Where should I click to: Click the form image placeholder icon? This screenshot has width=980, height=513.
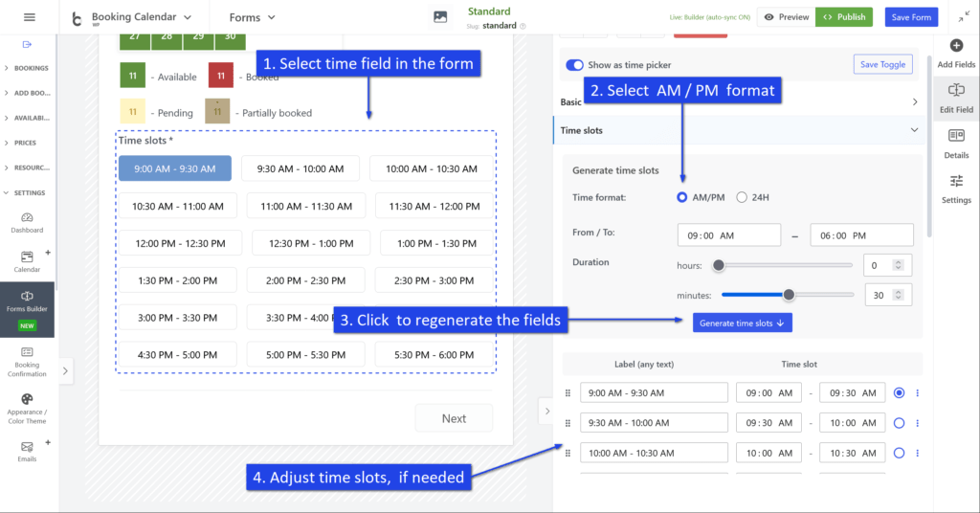(x=440, y=17)
